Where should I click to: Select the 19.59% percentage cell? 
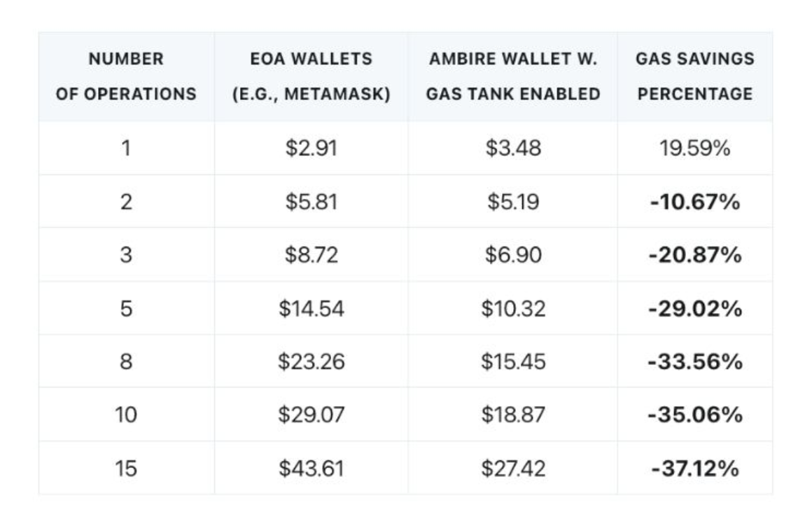695,149
